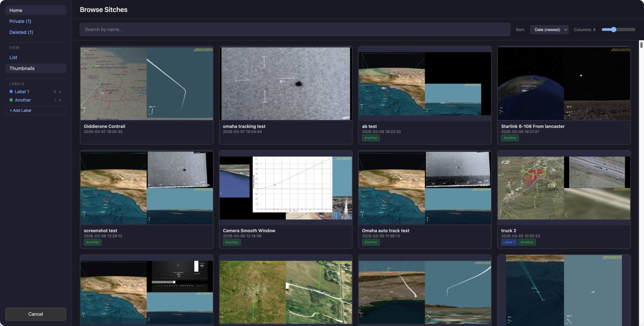Screen dimensions: 644x326
Task: Remove the Another label via its x
Action: (60, 100)
